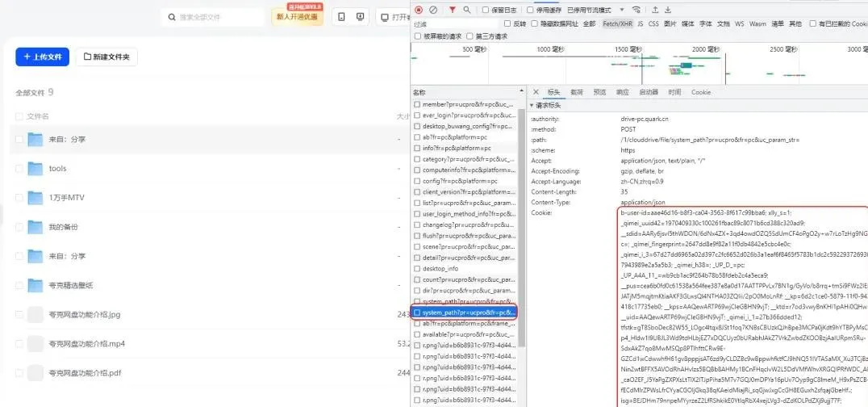868x407 pixels.
Task: Toggle the 停用缓存 checkbox
Action: (531, 10)
